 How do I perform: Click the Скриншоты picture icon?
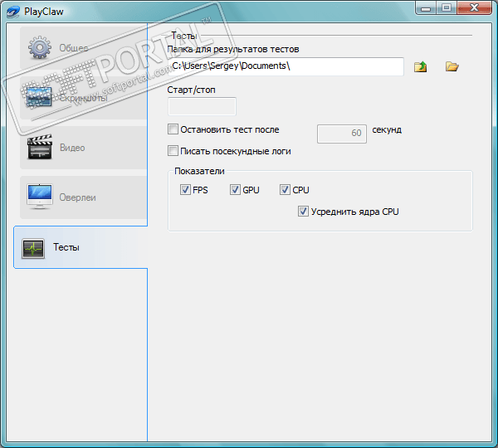point(39,97)
